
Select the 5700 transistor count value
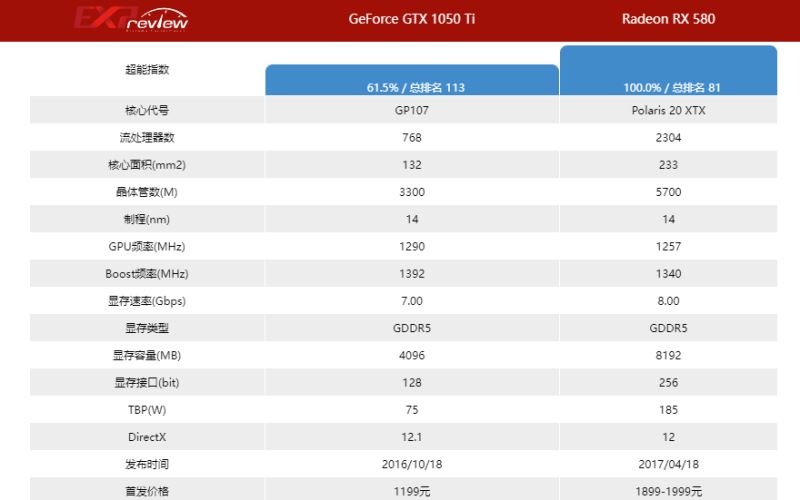pyautogui.click(x=668, y=192)
